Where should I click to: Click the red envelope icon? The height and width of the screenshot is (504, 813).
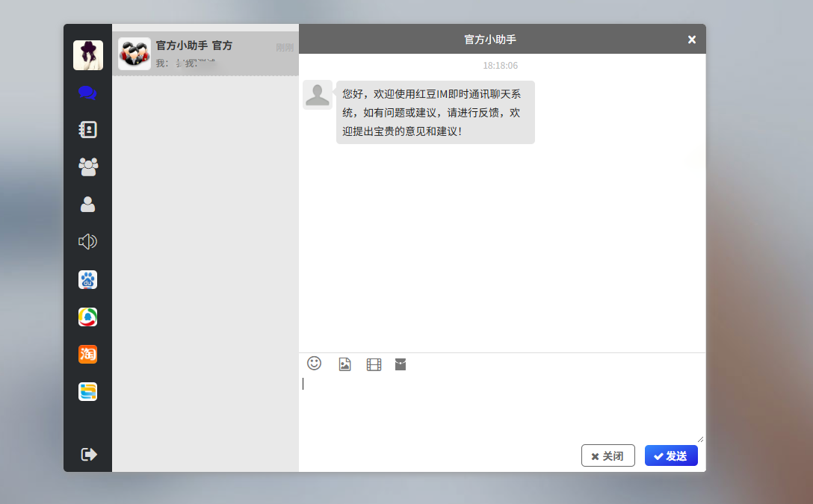click(401, 364)
